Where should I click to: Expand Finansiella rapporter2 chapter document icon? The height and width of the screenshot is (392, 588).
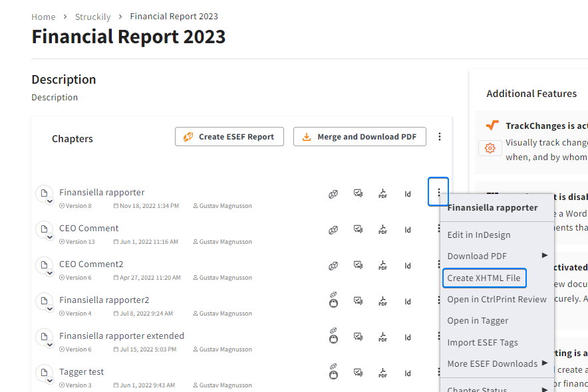[45, 302]
